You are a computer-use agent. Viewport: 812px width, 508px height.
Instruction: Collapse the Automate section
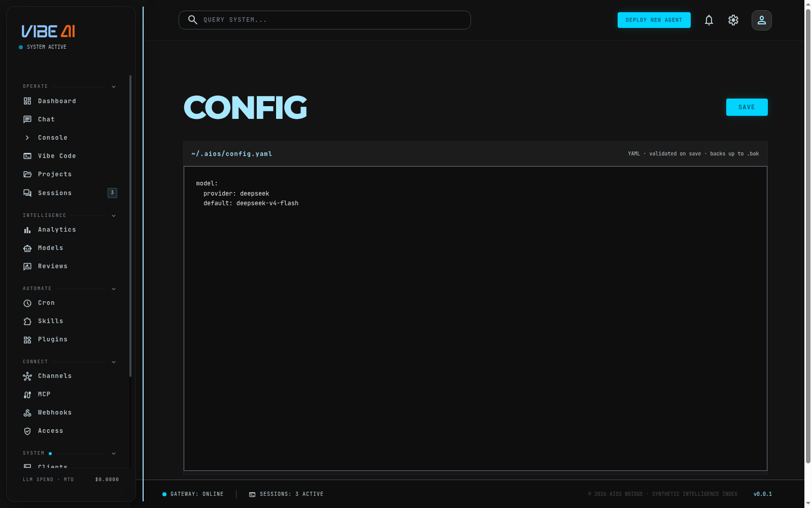tap(114, 289)
